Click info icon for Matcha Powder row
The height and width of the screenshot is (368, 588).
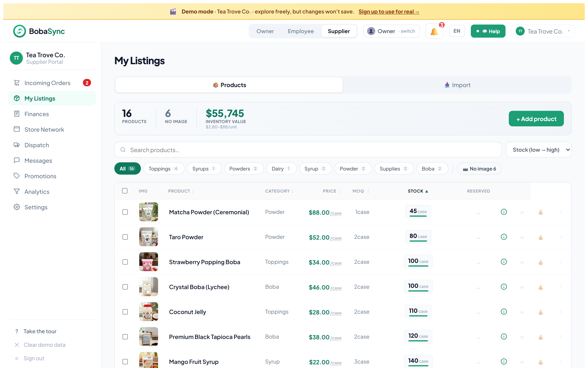pos(504,212)
